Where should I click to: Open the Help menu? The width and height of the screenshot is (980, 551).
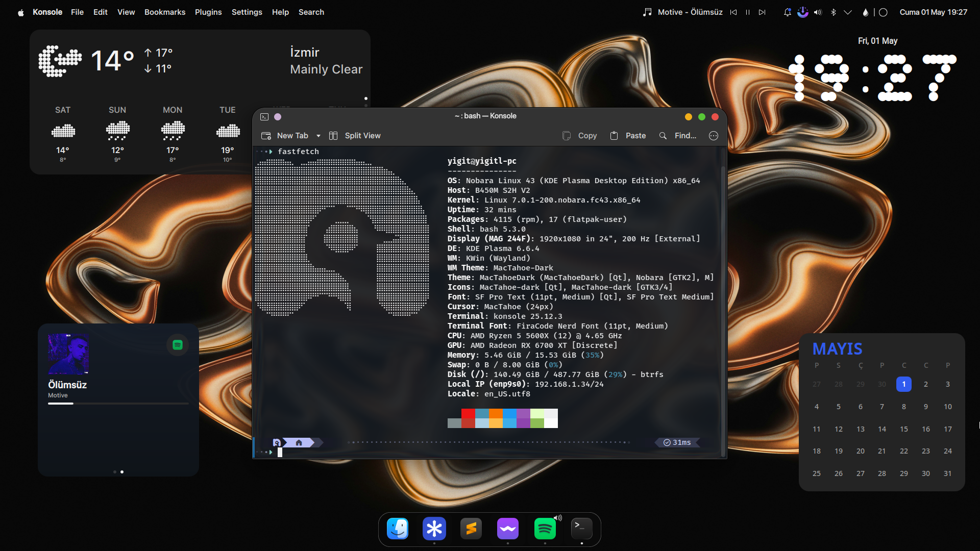[x=280, y=12]
